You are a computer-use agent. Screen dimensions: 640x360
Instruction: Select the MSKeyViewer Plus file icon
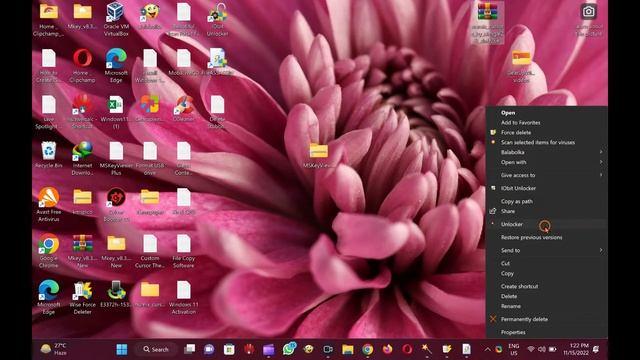coord(116,158)
